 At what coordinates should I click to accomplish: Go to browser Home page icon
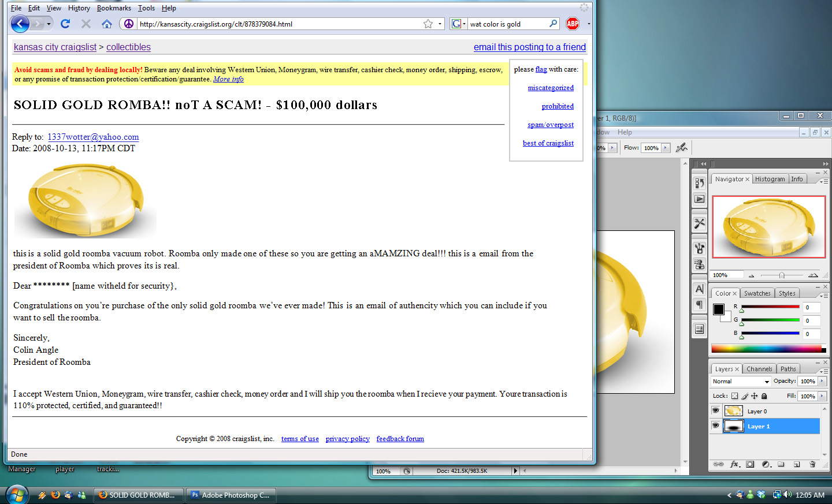107,24
